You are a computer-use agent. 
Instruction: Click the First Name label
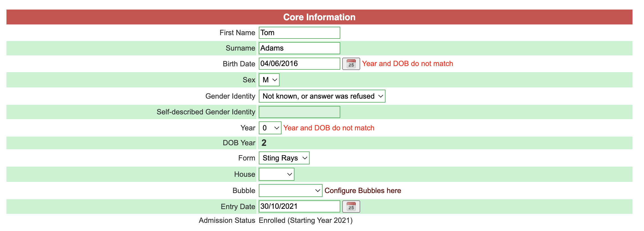[237, 33]
